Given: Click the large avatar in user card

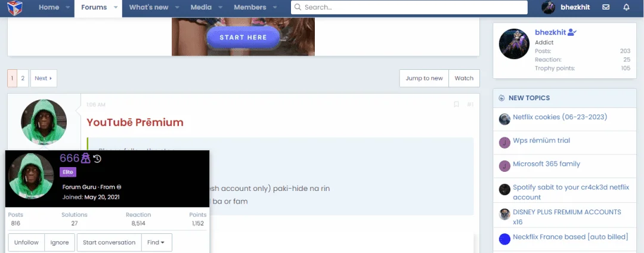Looking at the screenshot, I should pos(31,176).
